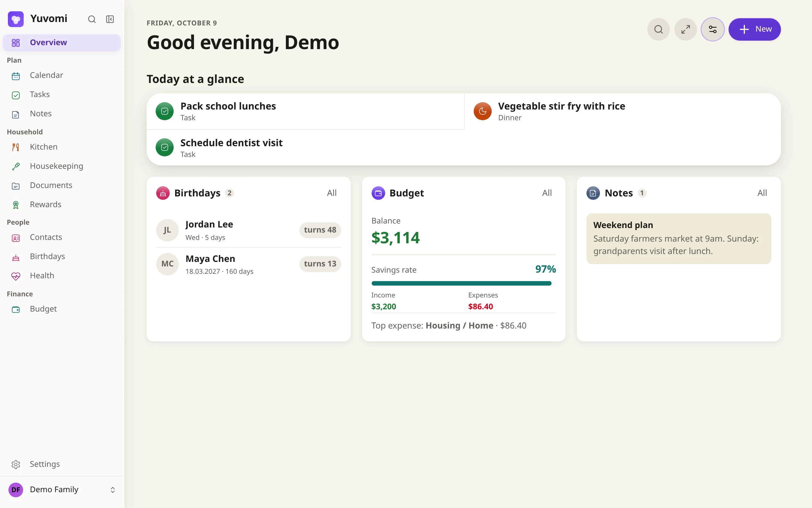Screen dimensions: 812x508
Task: Mark Pack school lunches task done
Action: tap(164, 111)
